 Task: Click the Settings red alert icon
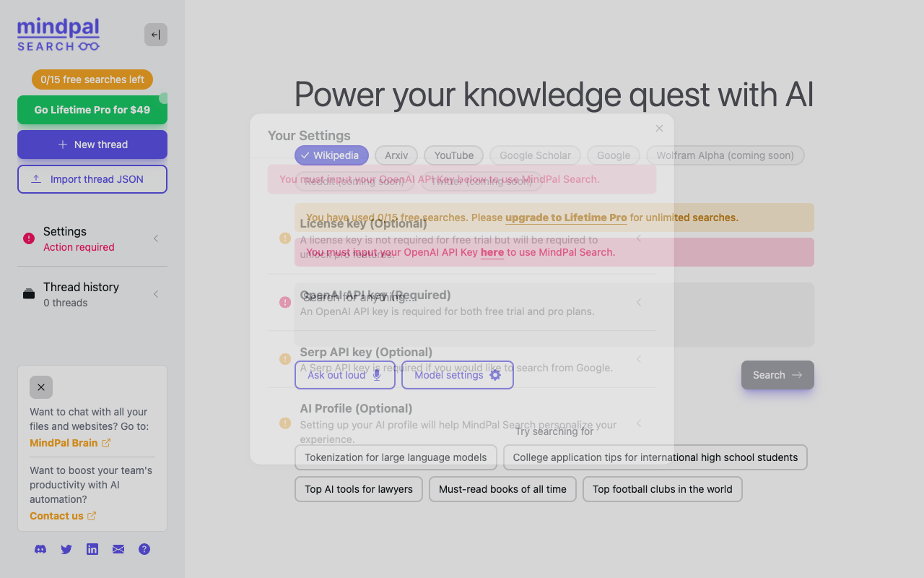coord(29,238)
